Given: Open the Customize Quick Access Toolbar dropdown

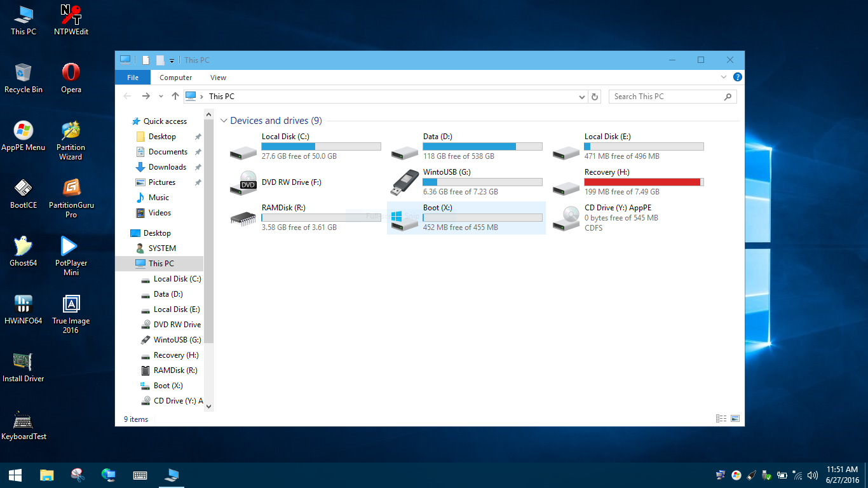Looking at the screenshot, I should pos(172,61).
